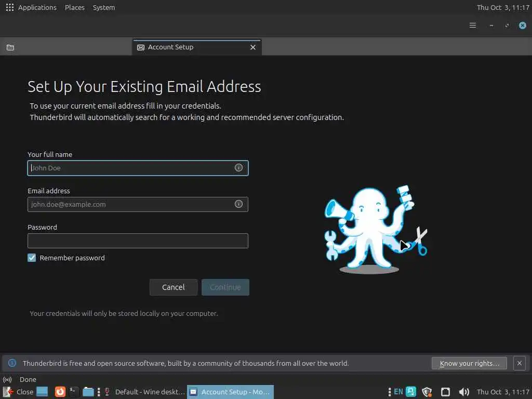Click the Continue button
The image size is (532, 399).
[225, 287]
